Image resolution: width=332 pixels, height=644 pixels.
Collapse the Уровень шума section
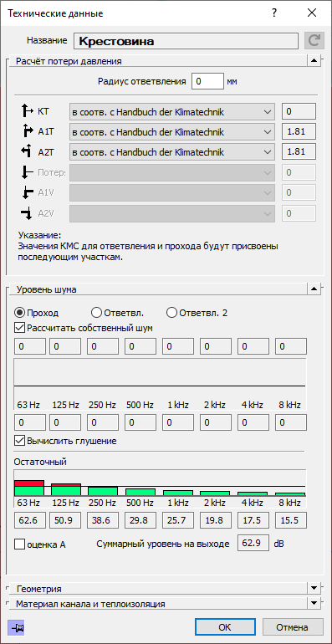314,289
